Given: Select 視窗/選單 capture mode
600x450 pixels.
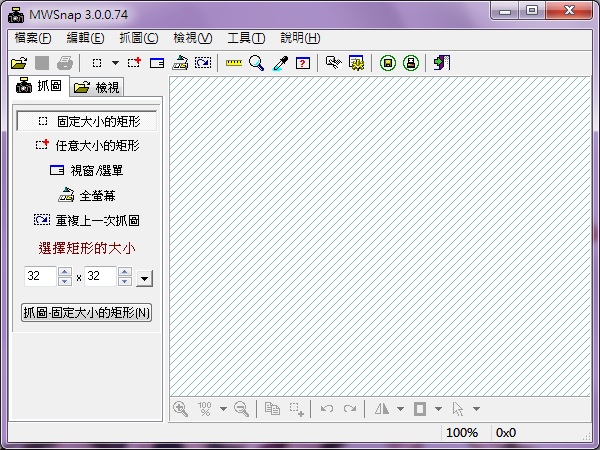Looking at the screenshot, I should point(86,170).
